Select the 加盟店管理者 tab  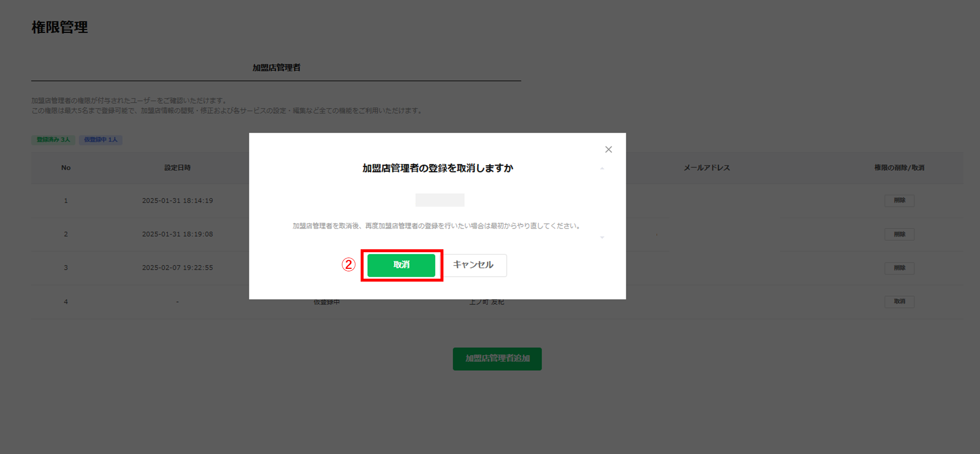coord(276,68)
